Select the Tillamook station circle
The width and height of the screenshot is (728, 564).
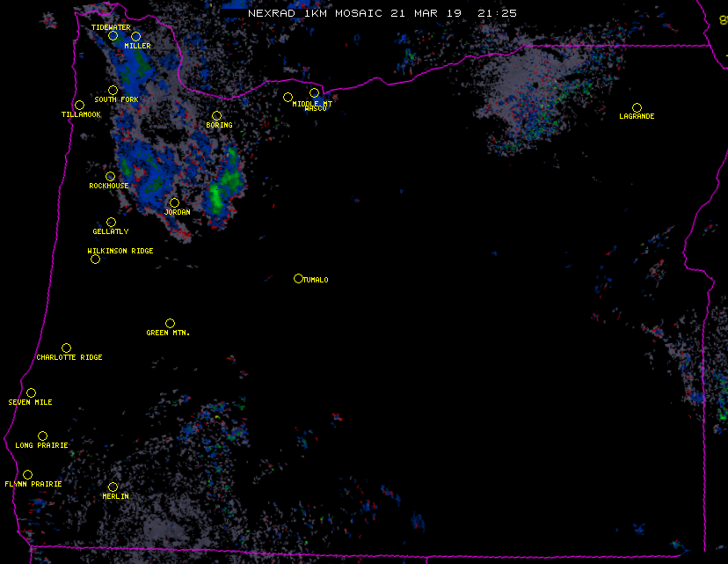(x=79, y=106)
